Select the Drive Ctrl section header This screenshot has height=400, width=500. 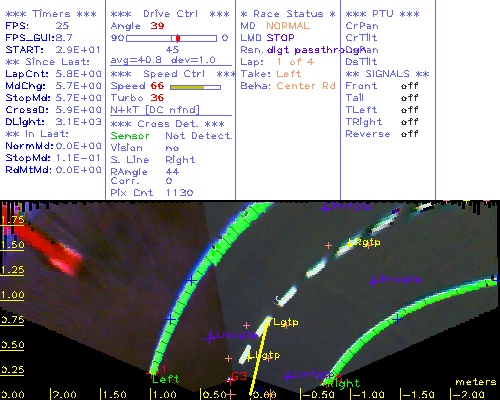(170, 14)
